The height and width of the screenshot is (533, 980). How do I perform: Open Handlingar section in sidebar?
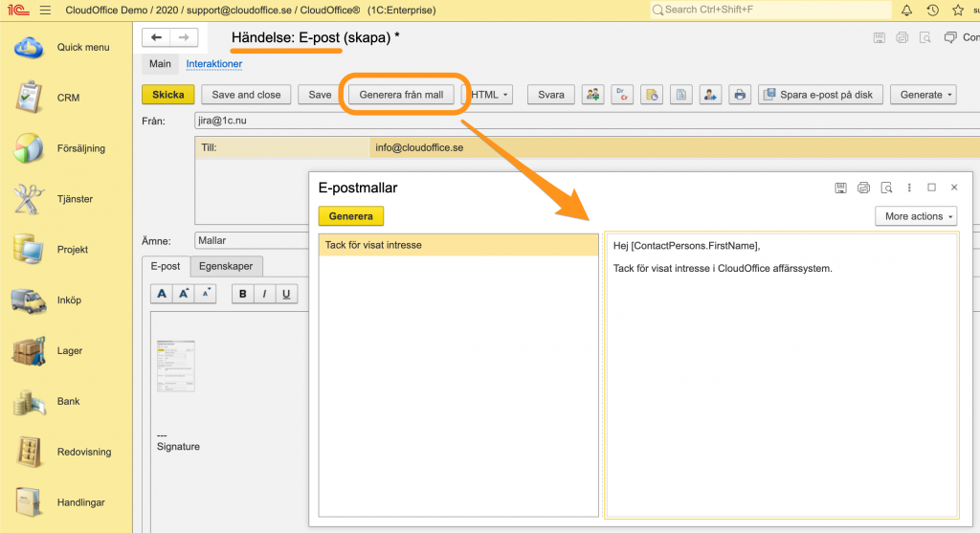tap(66, 503)
